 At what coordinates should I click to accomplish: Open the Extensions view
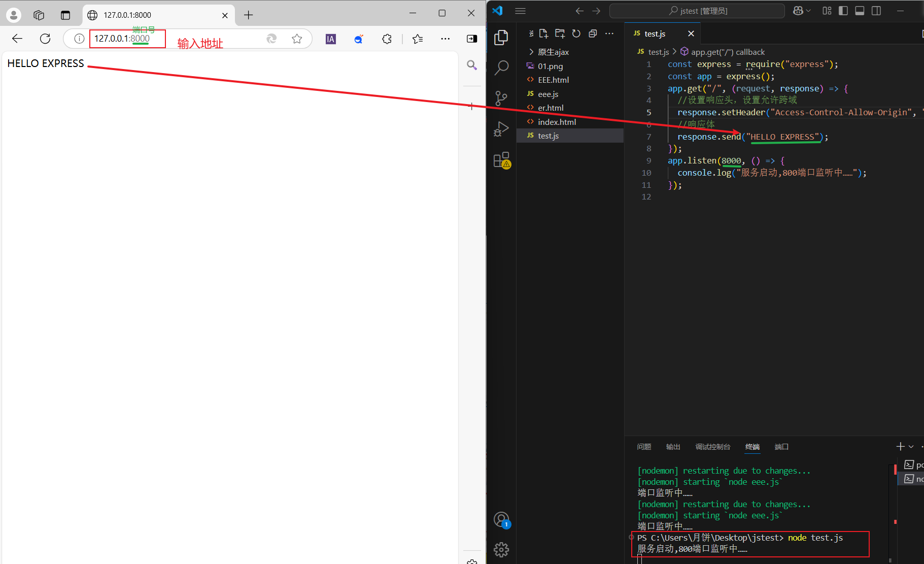pos(501,160)
